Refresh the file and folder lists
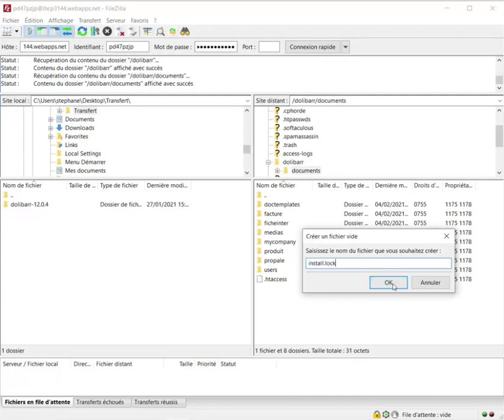Image resolution: width=504 pixels, height=420 pixels. pos(82,32)
